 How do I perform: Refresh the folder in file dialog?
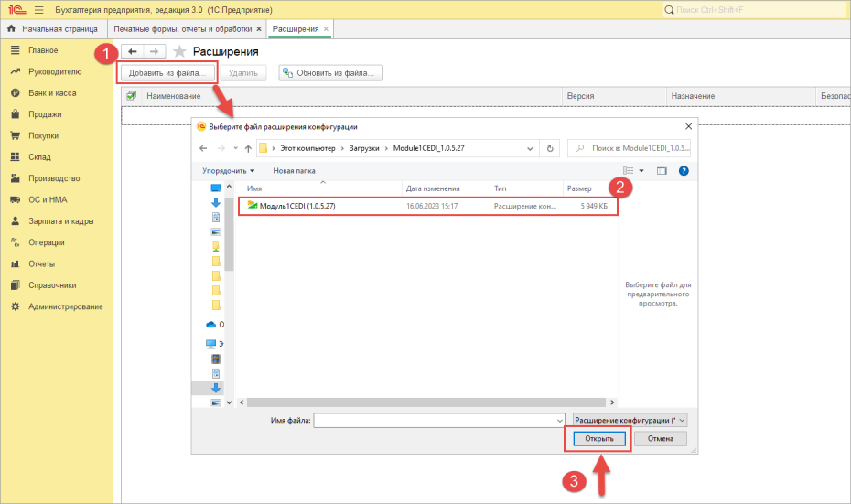(550, 148)
